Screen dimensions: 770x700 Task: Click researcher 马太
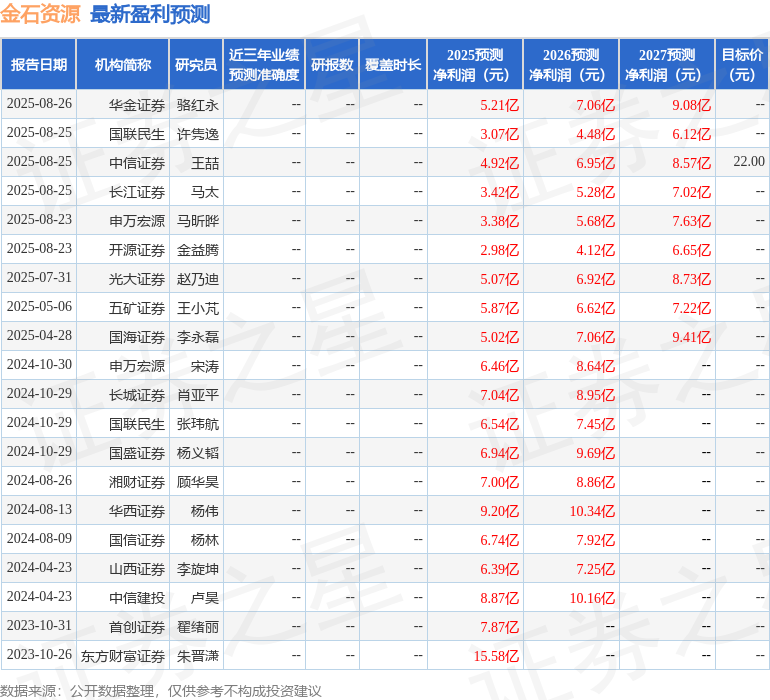pyautogui.click(x=204, y=192)
